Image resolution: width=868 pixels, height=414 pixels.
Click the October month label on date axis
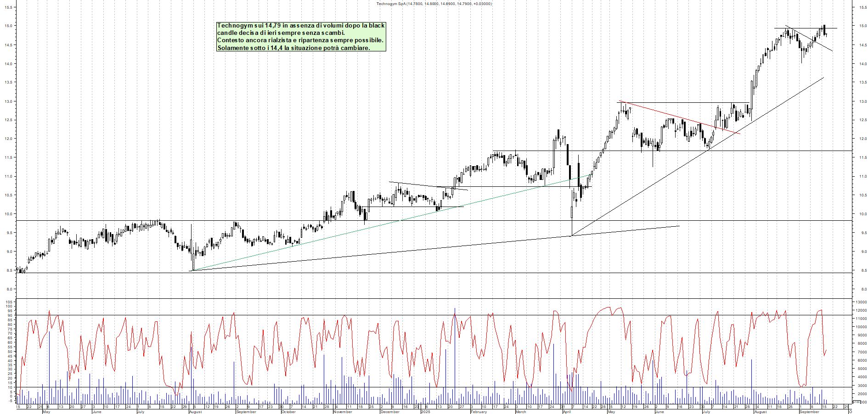coord(288,412)
